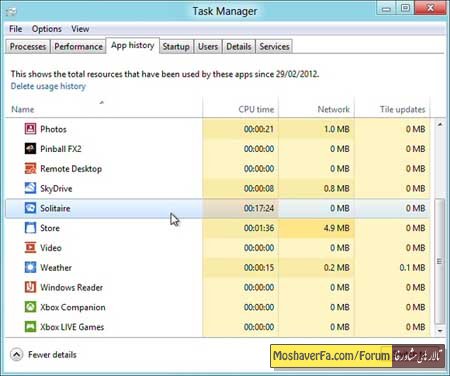Click Solitaire CPU time 00:17:24
This screenshot has width=450, height=376.
[259, 208]
